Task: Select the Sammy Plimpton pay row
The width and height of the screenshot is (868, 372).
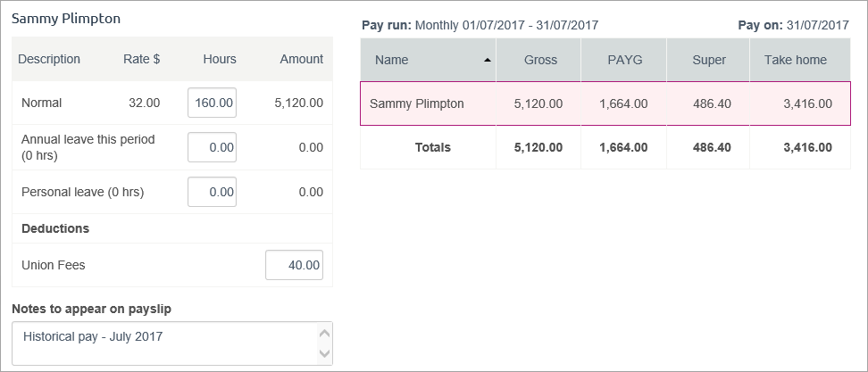Action: point(417,103)
